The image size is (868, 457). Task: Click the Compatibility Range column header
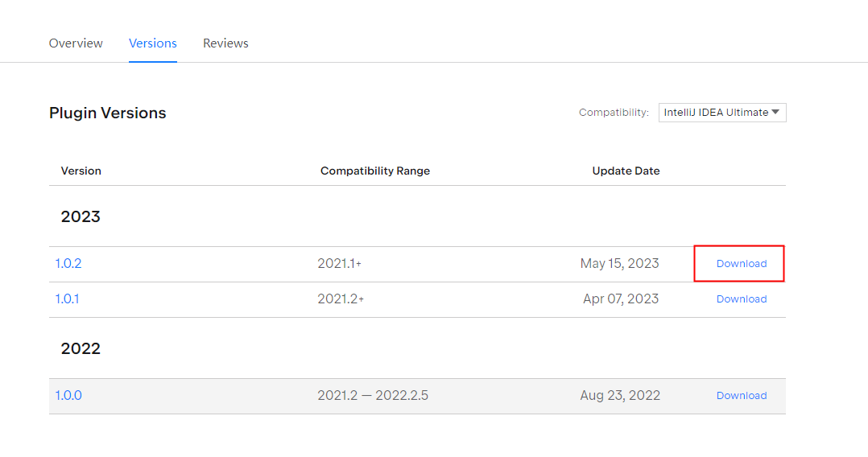tap(374, 171)
